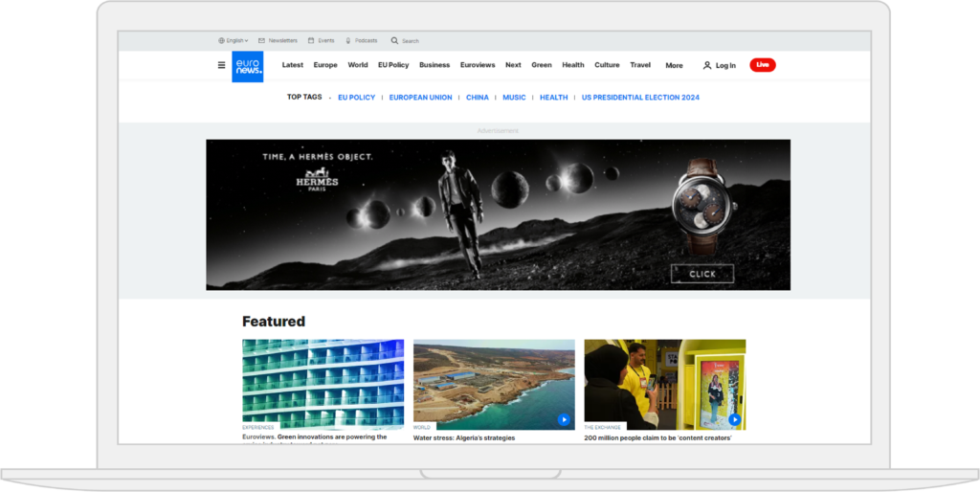
Task: Type in the Search field
Action: (x=412, y=41)
